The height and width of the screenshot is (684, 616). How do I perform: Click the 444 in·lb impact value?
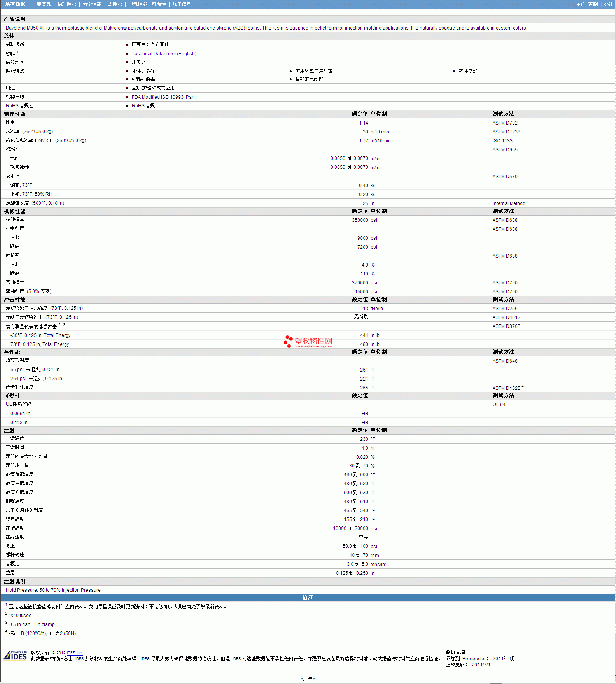(369, 335)
